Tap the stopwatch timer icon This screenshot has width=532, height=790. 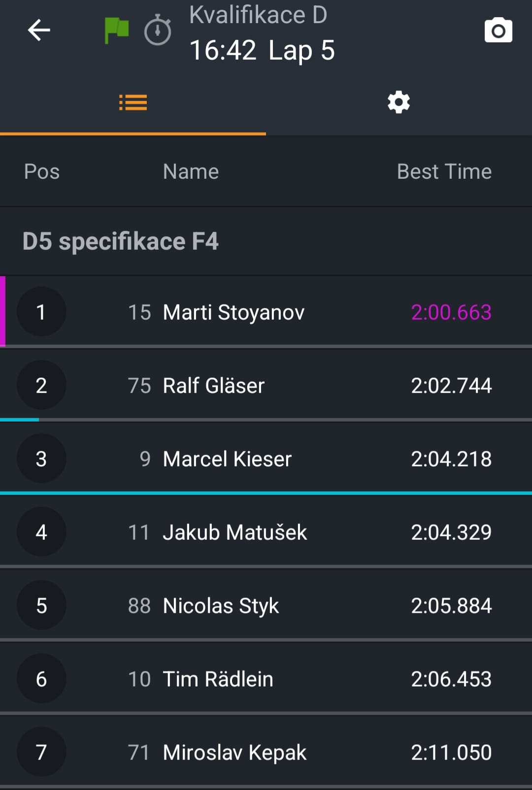(158, 31)
